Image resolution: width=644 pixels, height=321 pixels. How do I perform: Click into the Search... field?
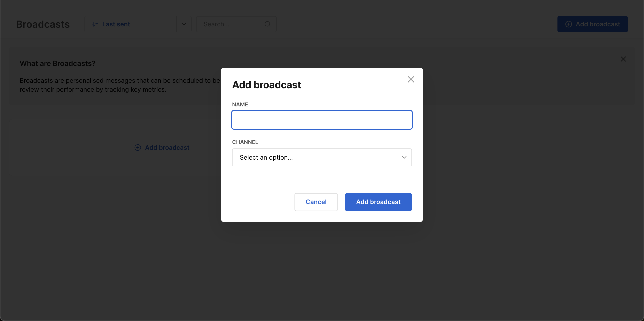[x=231, y=24]
